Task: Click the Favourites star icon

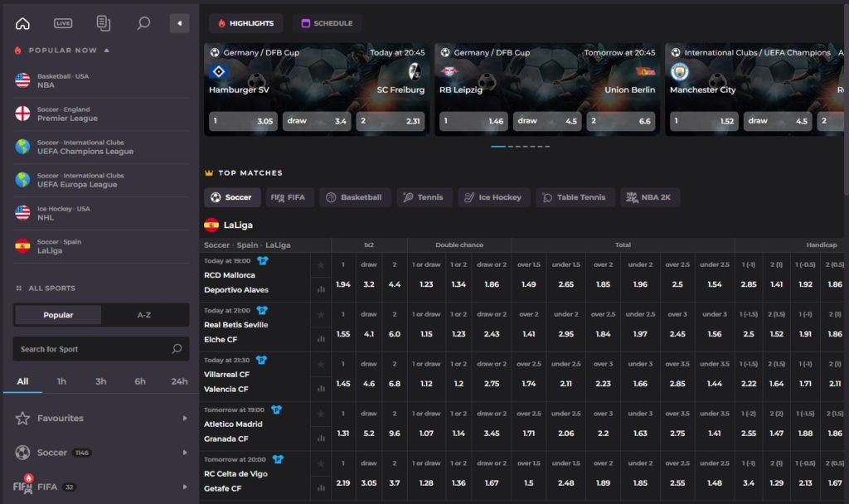Action: click(22, 418)
